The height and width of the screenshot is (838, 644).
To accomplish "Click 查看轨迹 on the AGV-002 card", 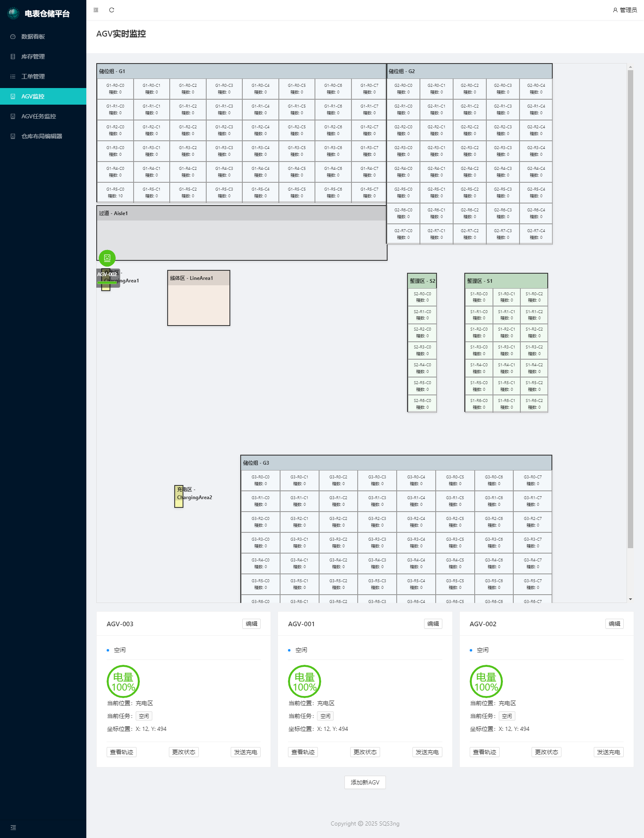I will 484,752.
